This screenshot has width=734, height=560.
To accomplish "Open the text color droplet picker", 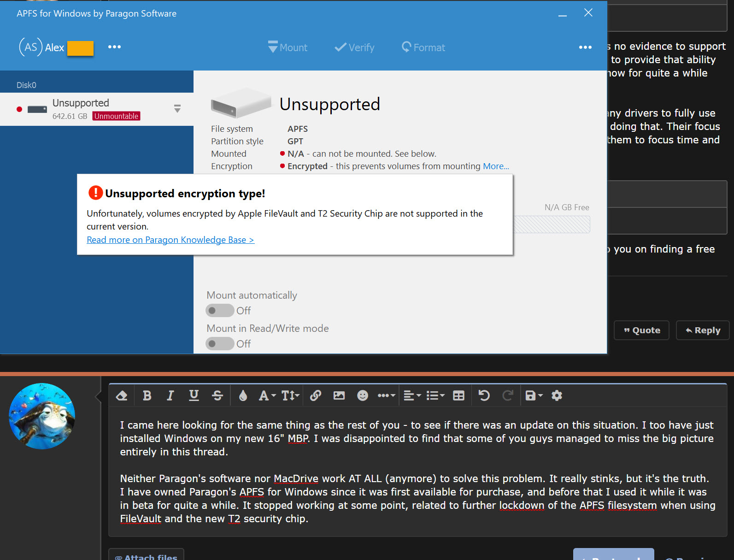I will [243, 395].
